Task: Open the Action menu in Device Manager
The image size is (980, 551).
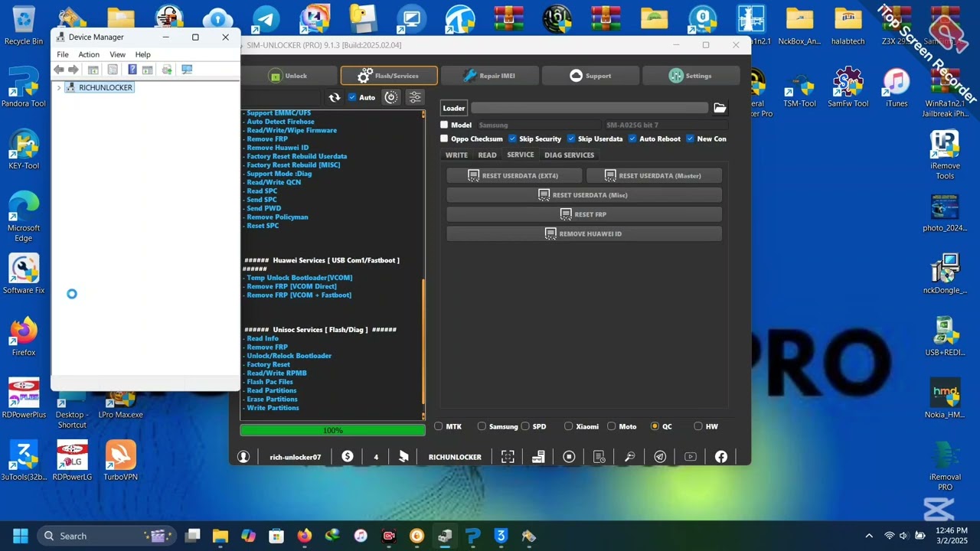Action: point(89,54)
